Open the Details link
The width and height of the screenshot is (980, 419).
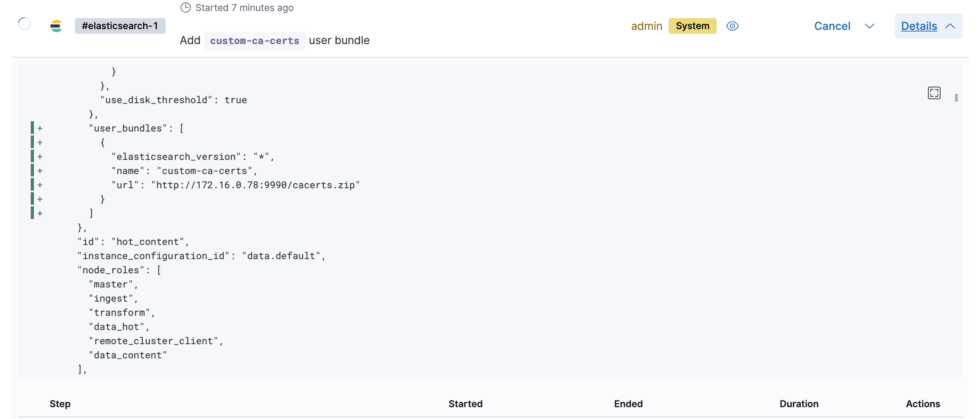(x=919, y=26)
